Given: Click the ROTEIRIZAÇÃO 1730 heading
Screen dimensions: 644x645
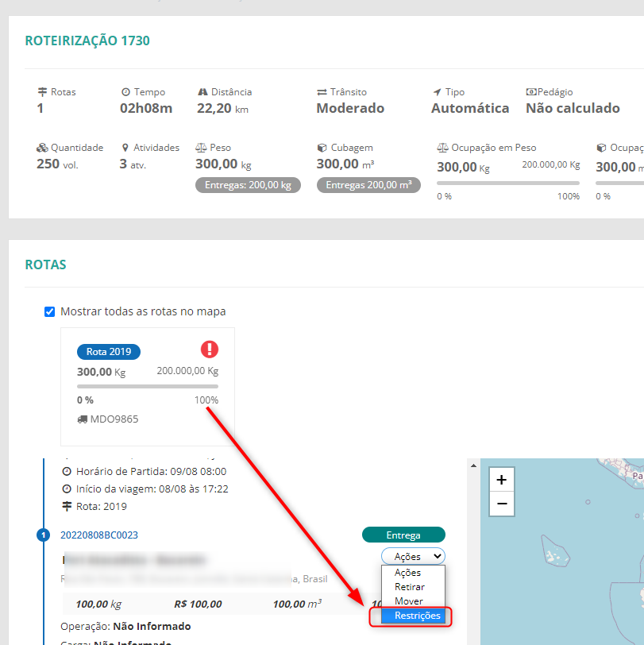Looking at the screenshot, I should point(87,41).
